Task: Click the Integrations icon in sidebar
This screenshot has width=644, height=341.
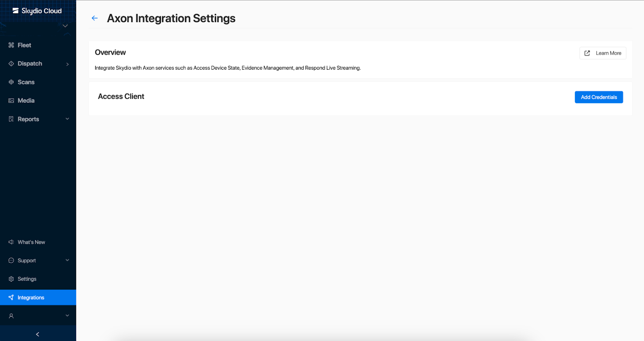Action: tap(11, 297)
